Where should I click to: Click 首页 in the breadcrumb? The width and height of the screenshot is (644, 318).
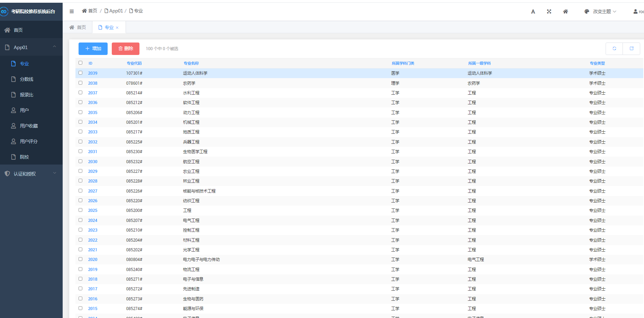pos(93,11)
